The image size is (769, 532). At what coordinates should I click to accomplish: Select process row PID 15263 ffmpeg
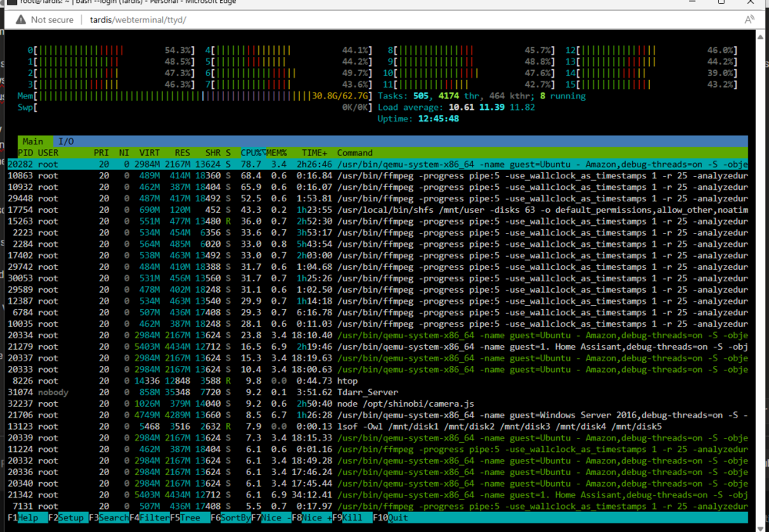pyautogui.click(x=378, y=221)
